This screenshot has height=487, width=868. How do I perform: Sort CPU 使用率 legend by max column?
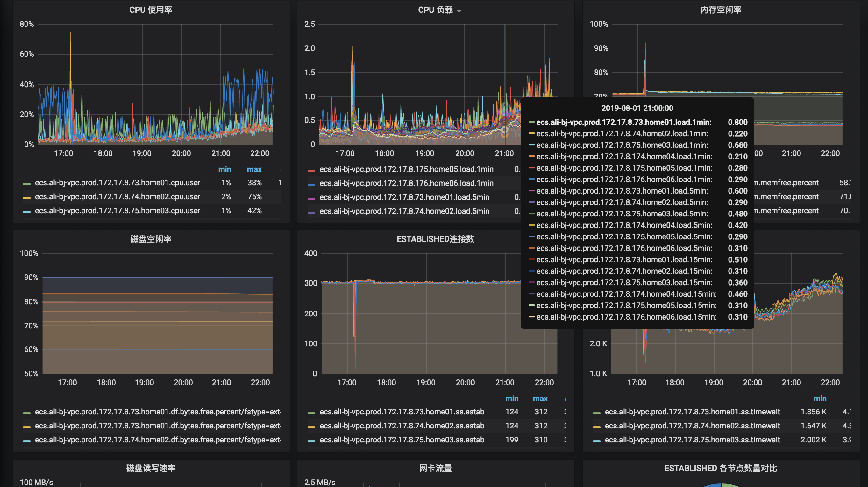(x=254, y=169)
